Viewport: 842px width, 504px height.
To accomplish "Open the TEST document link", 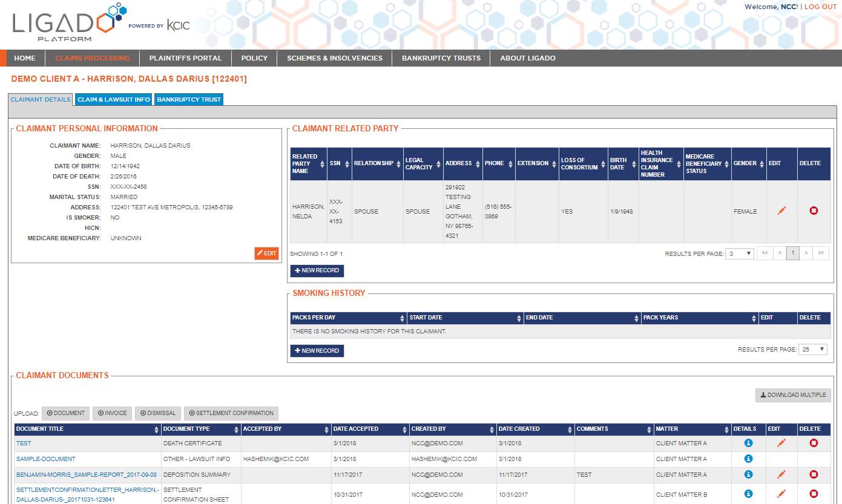I will (24, 443).
